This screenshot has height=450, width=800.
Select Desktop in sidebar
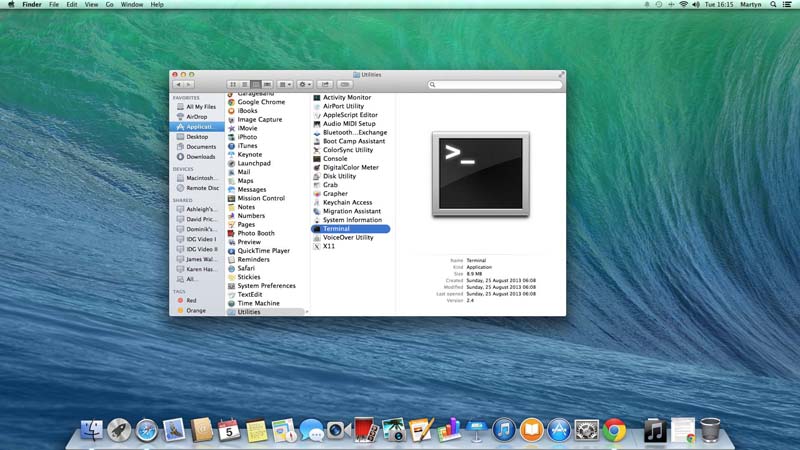[x=196, y=137]
